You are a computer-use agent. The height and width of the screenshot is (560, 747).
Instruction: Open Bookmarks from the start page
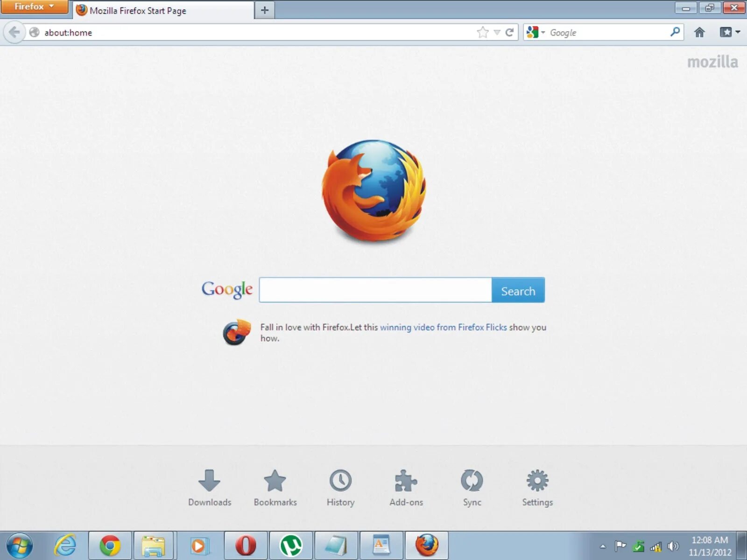(x=275, y=488)
